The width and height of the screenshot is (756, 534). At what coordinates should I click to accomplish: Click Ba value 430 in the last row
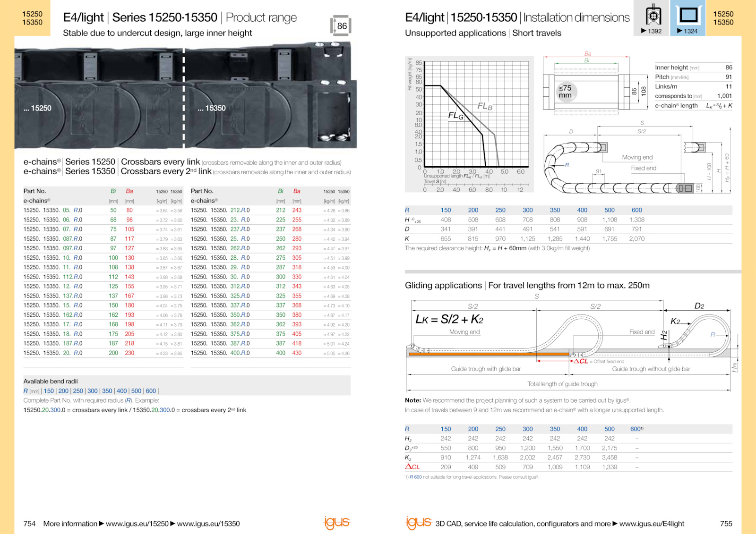click(x=297, y=353)
